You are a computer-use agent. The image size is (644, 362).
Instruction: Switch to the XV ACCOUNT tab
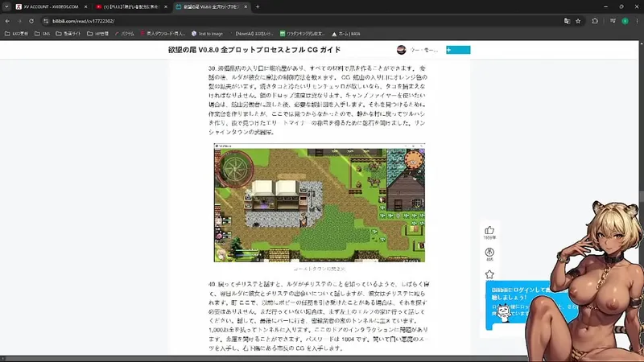click(52, 6)
